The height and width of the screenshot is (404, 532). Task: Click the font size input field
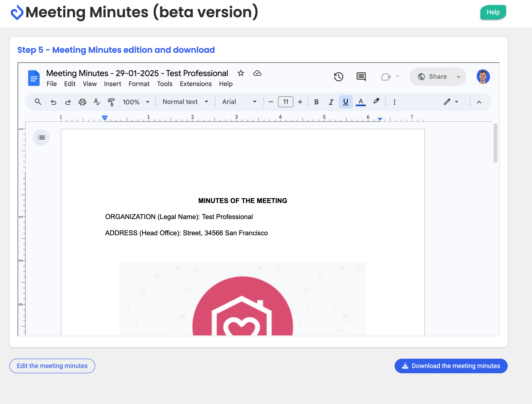286,102
